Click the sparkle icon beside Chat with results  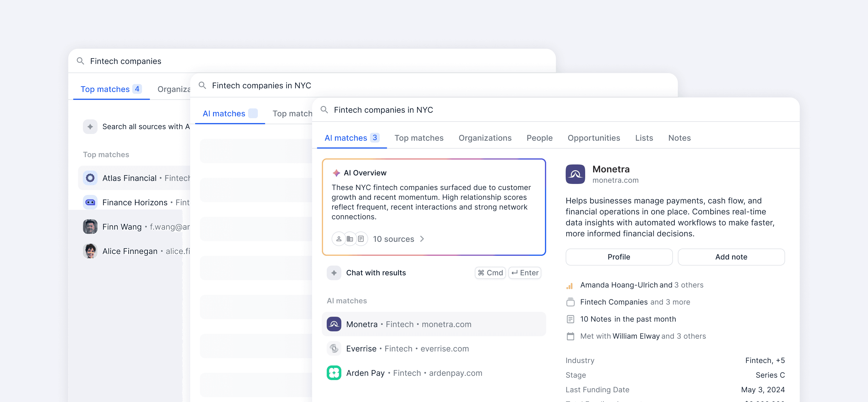334,273
